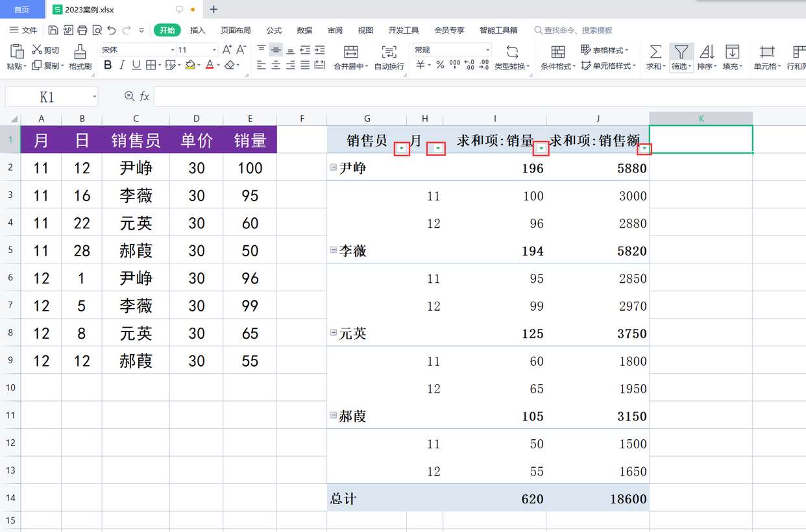Image resolution: width=806 pixels, height=532 pixels.
Task: Switch to the 公式 ribbon tab
Action: pyautogui.click(x=274, y=30)
